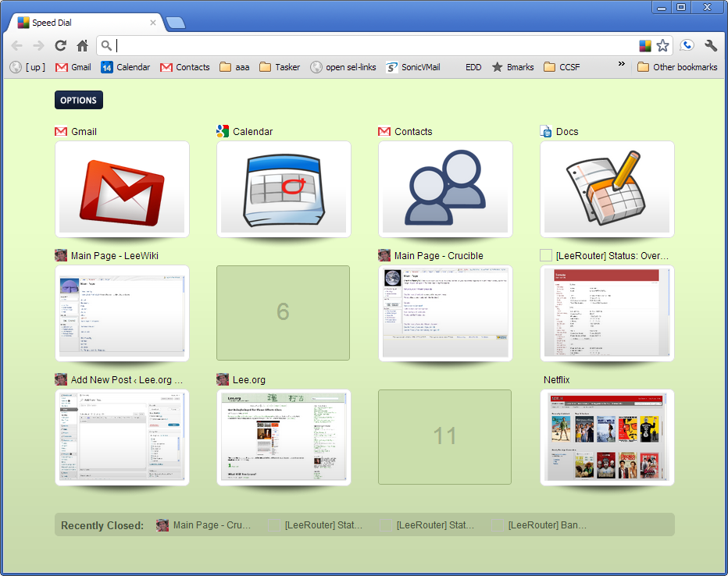The image size is (728, 576).
Task: Reload the current page
Action: pos(60,45)
